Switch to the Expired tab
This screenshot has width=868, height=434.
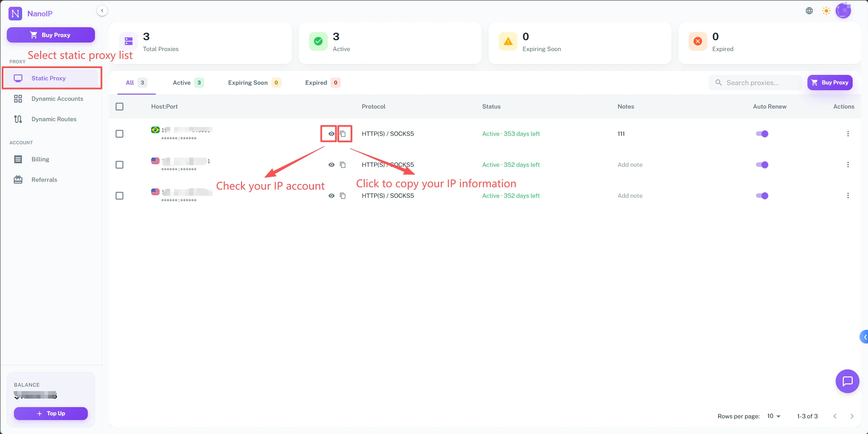[x=323, y=83]
